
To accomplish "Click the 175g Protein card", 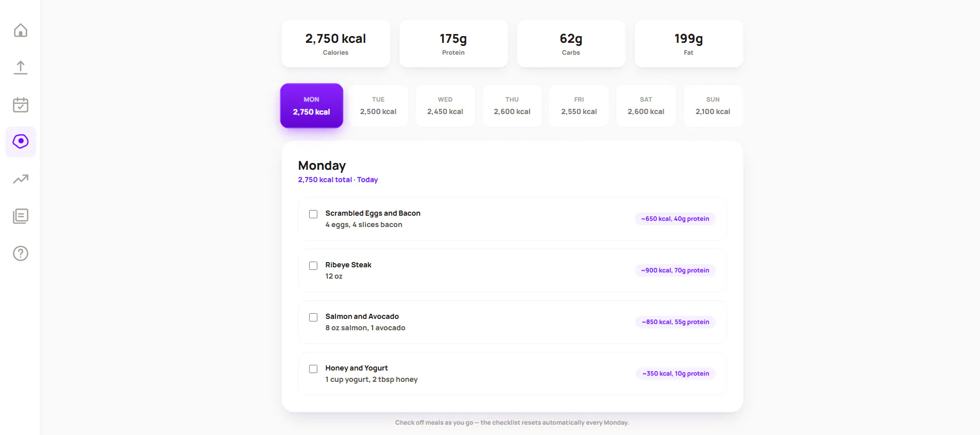I will (x=454, y=44).
